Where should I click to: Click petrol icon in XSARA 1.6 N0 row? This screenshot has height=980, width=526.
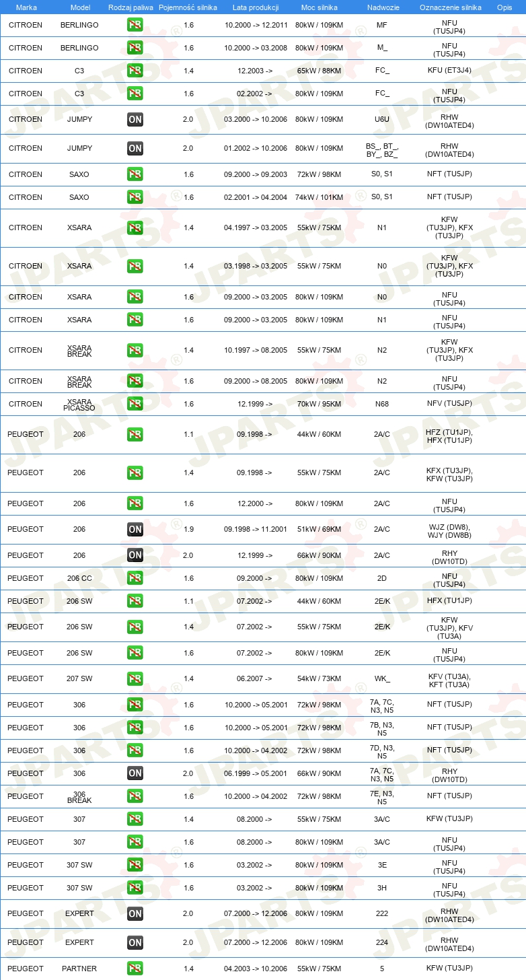(135, 297)
